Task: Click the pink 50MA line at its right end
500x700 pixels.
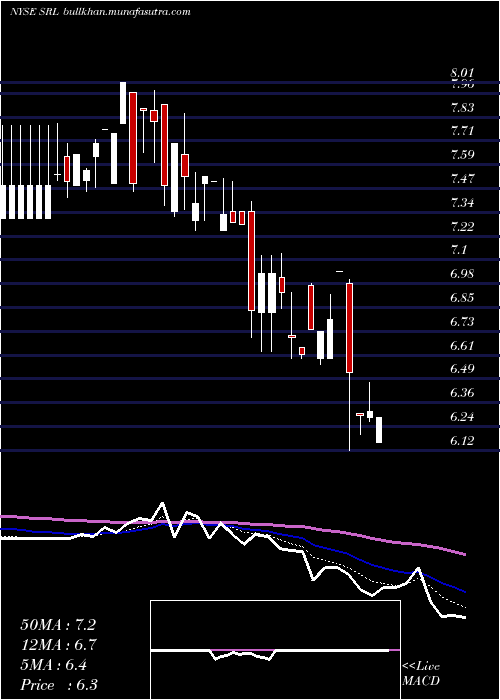Action: tap(464, 554)
